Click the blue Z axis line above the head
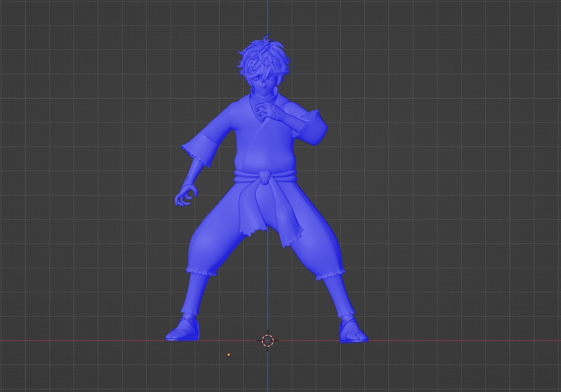This screenshot has width=561, height=392. (x=268, y=14)
